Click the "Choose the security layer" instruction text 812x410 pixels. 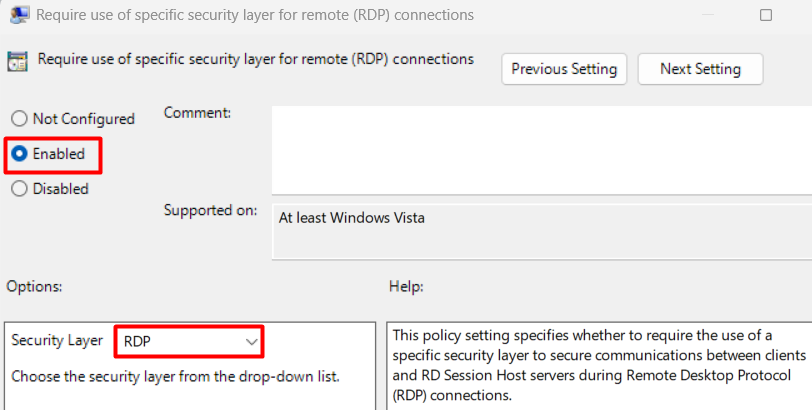176,376
